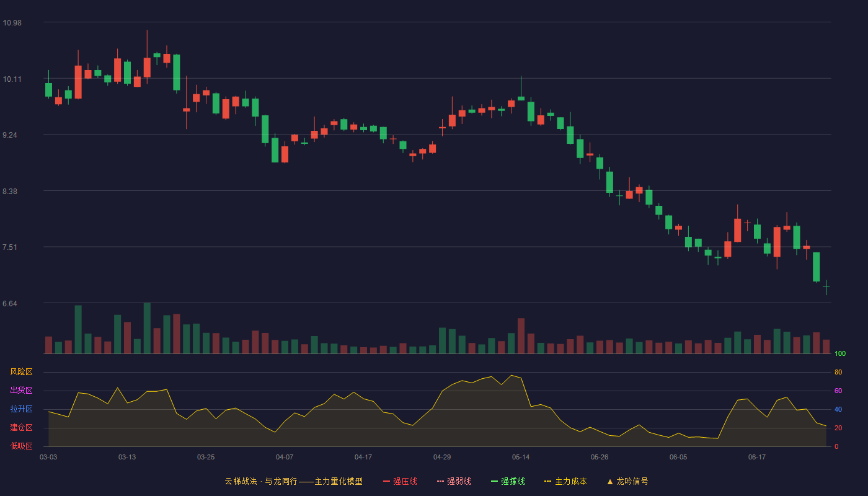Click the 风险区 zone label
The width and height of the screenshot is (868, 496).
click(x=21, y=372)
